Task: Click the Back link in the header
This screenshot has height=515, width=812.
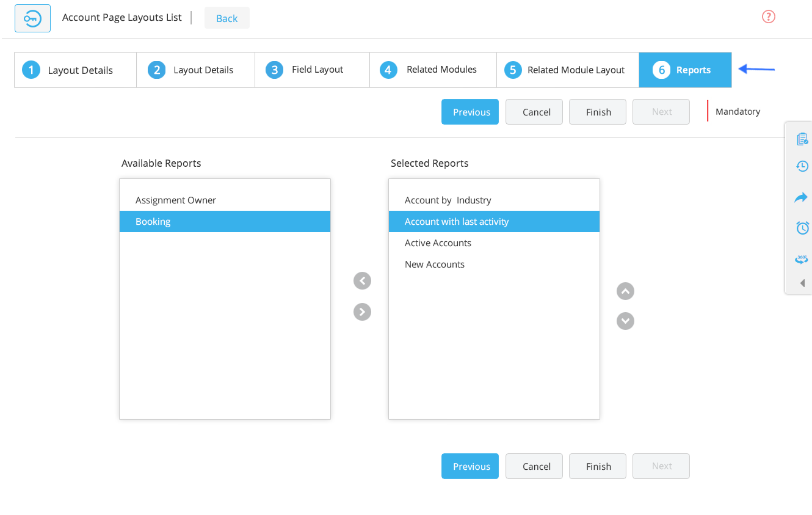Action: (227, 18)
